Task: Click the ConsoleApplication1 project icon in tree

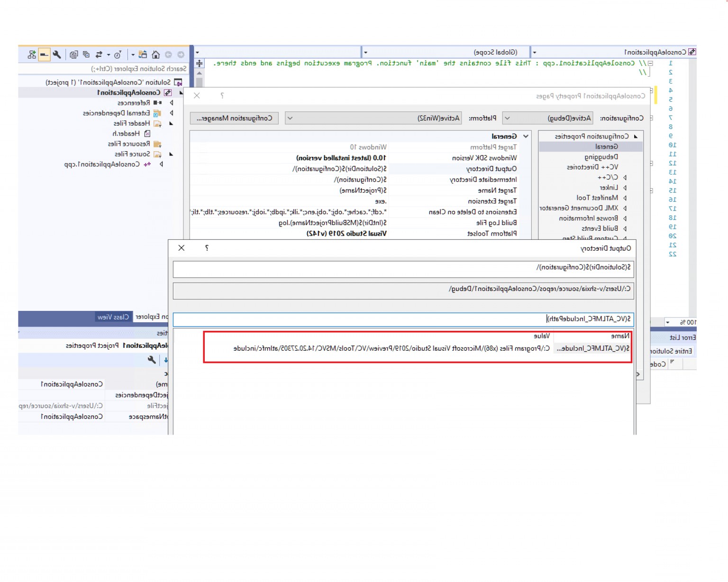Action: [x=168, y=93]
